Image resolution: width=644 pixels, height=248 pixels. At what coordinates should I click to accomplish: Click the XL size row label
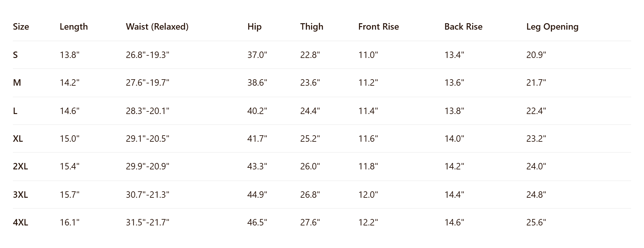coord(18,139)
